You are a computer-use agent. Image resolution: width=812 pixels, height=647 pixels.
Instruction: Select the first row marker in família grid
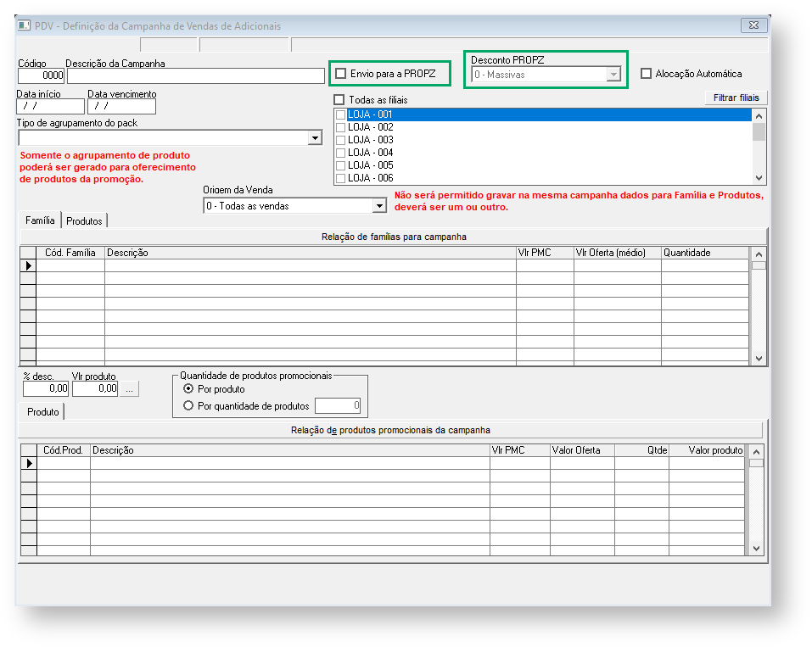click(28, 265)
